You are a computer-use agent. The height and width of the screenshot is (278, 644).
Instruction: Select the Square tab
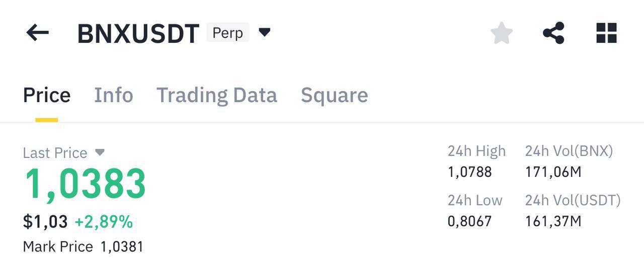coord(334,95)
